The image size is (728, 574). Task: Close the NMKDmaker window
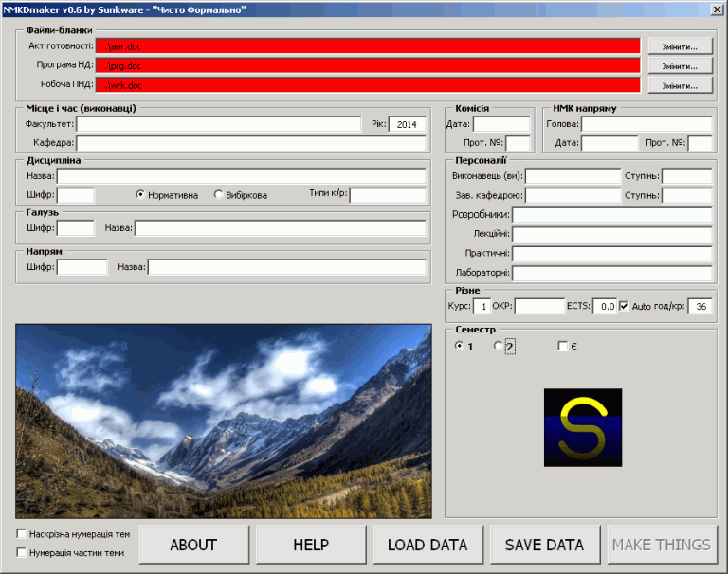point(717,9)
